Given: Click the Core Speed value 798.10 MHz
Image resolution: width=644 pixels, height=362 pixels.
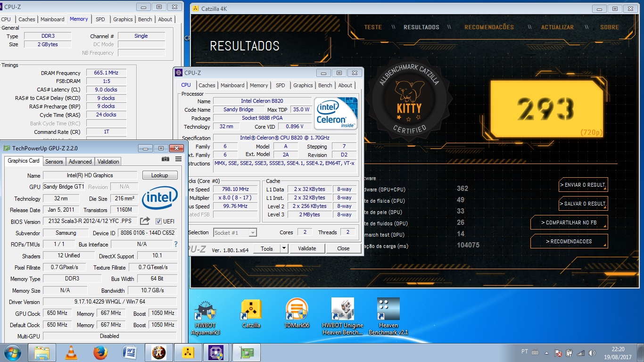Looking at the screenshot, I should tap(234, 189).
